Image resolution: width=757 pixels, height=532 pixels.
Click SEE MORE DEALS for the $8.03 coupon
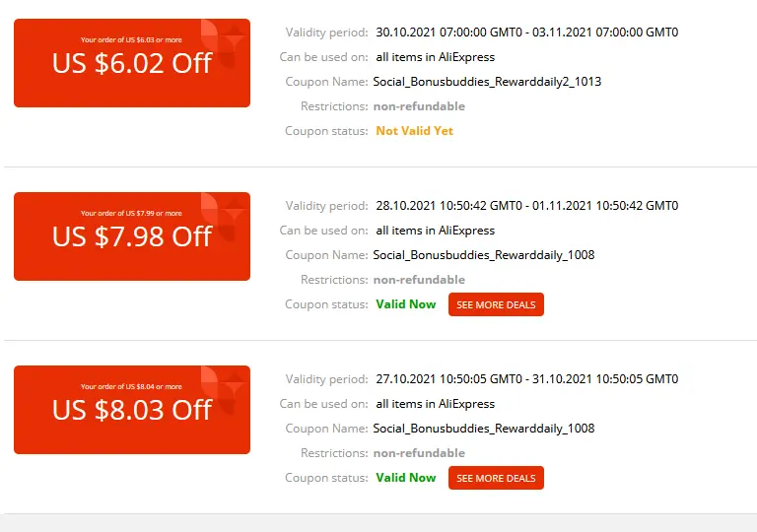click(496, 478)
